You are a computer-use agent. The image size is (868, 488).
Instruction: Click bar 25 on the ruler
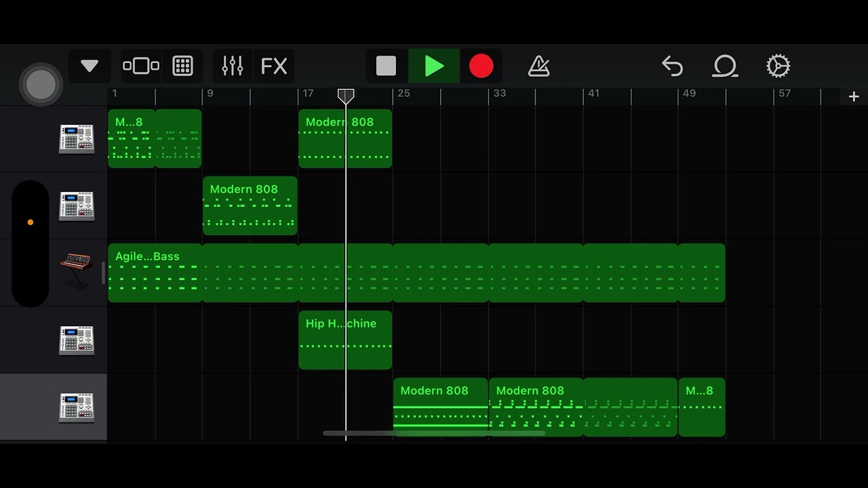click(404, 94)
